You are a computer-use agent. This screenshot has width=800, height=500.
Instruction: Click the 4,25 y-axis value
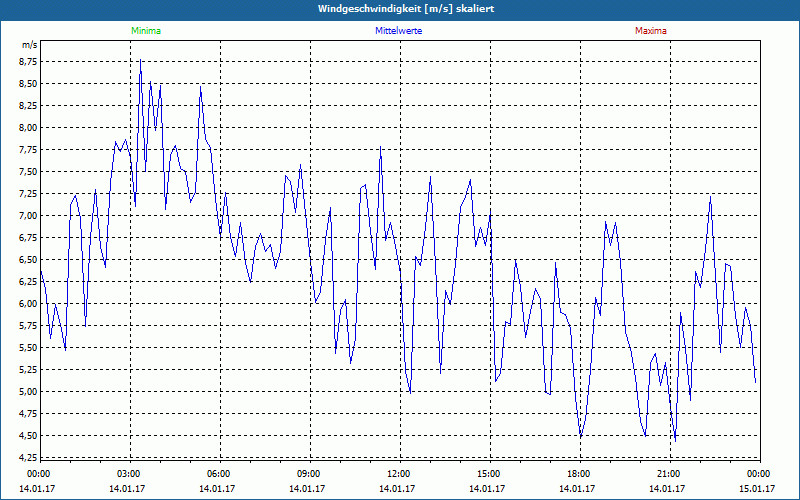[x=29, y=457]
